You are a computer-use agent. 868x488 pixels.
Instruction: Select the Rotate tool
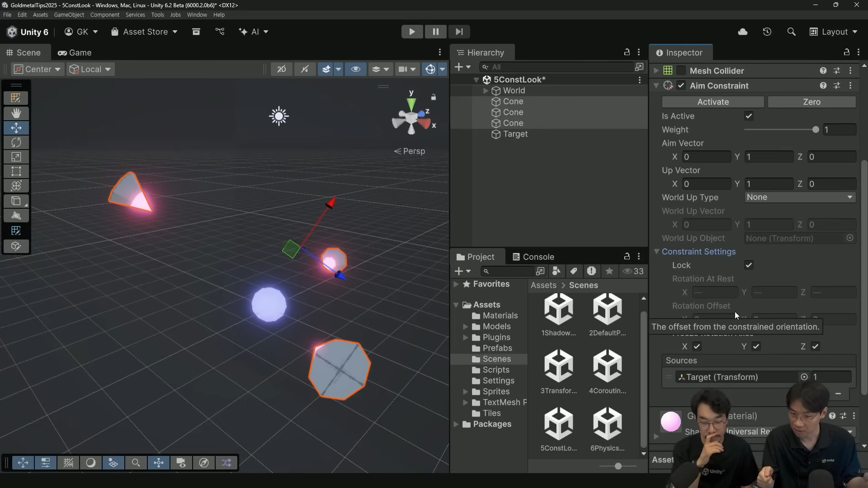pos(16,142)
